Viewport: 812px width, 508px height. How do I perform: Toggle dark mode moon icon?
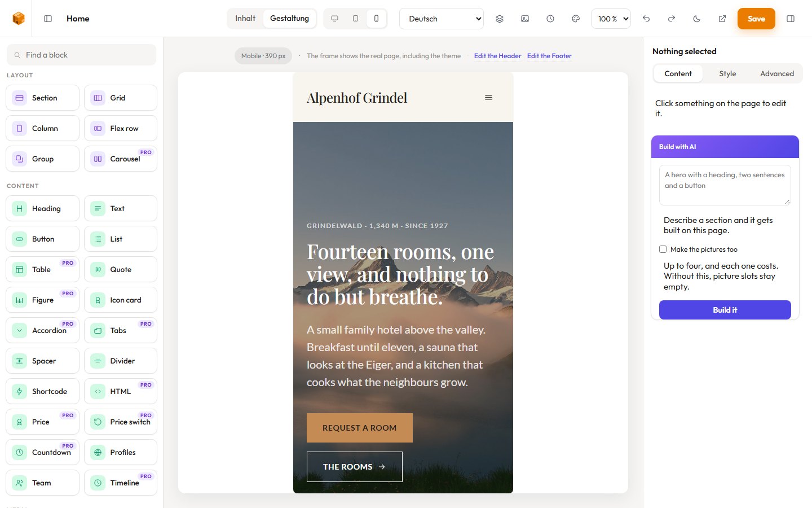pyautogui.click(x=697, y=19)
